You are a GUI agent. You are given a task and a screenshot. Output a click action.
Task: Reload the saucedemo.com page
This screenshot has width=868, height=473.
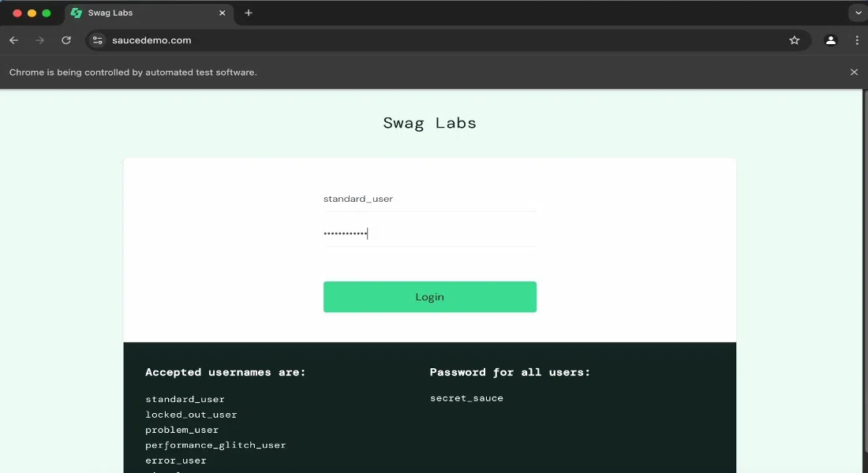click(65, 40)
